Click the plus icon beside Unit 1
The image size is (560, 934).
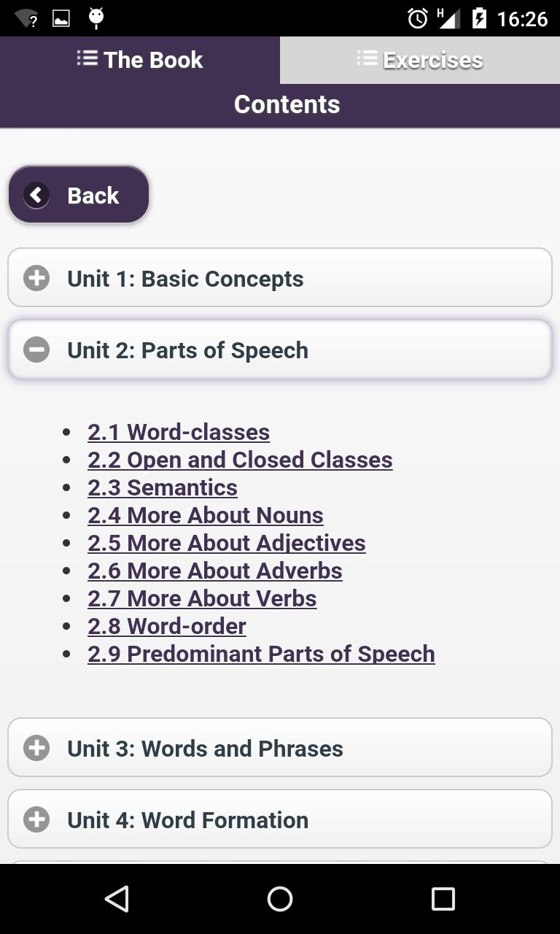36,278
